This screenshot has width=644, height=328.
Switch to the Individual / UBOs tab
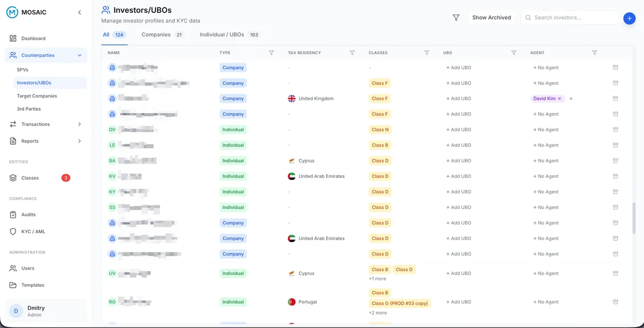[230, 35]
